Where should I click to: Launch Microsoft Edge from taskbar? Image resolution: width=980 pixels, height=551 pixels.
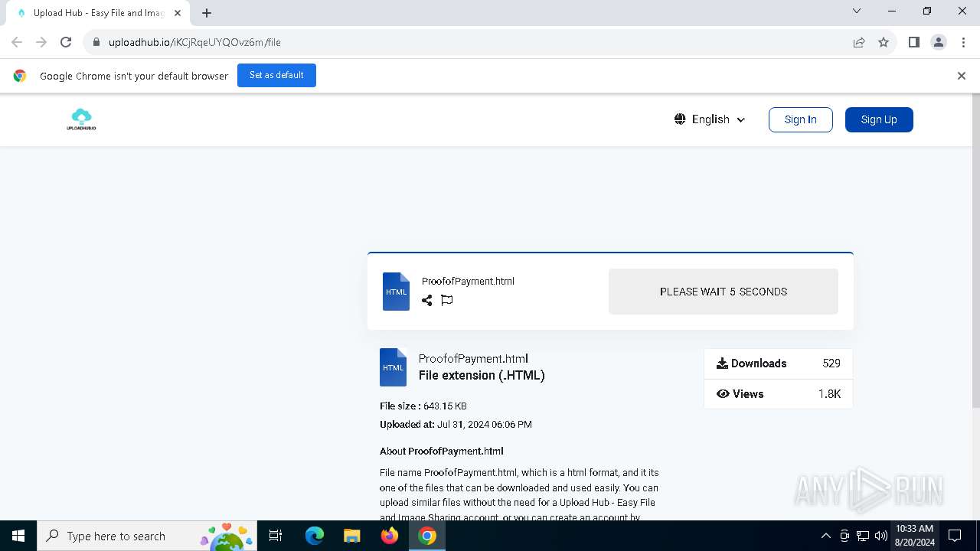(314, 536)
